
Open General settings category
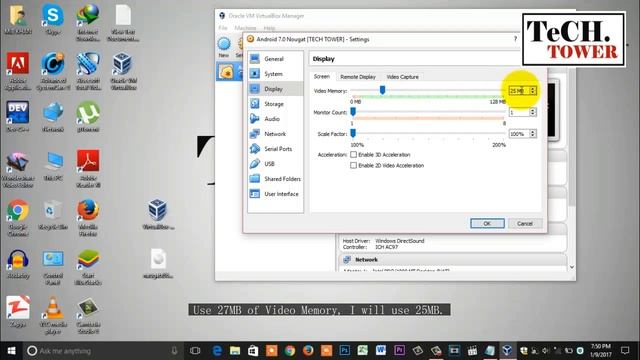[x=276, y=59]
